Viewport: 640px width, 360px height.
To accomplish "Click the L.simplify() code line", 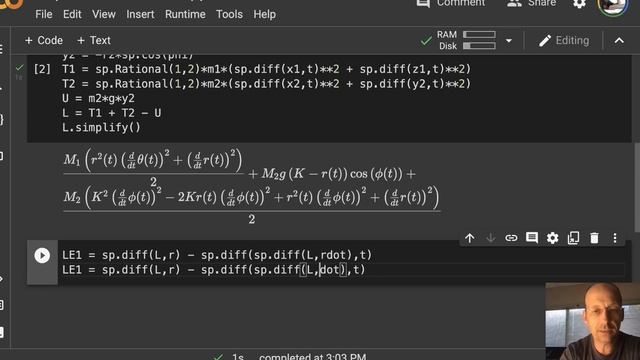I will (101, 128).
